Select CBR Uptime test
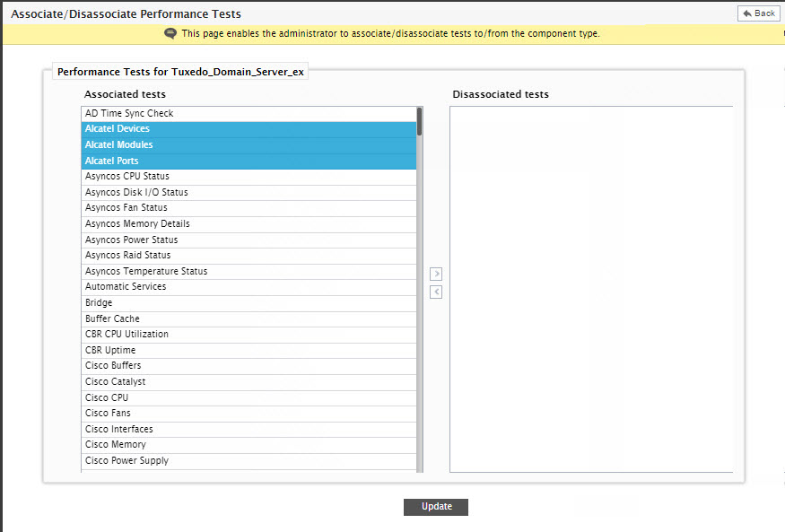The height and width of the screenshot is (532, 785). [x=249, y=351]
